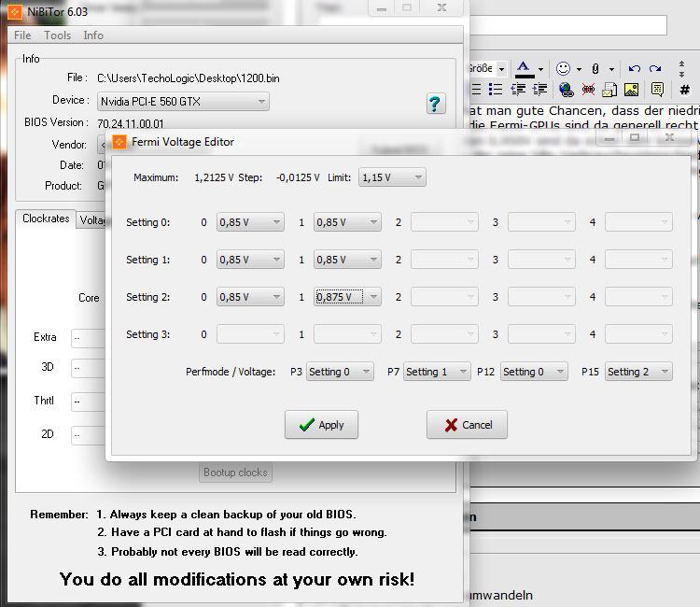Screen dimensions: 700x607
Task: Click the Apply button
Action: [321, 424]
